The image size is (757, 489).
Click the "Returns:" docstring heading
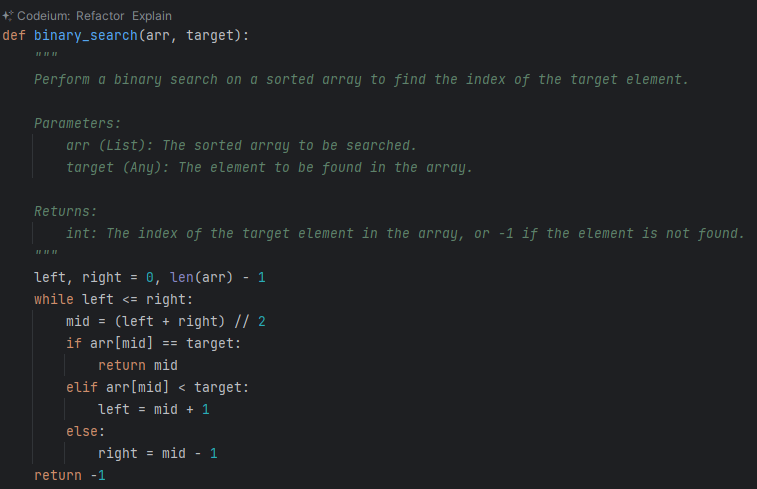pos(66,211)
